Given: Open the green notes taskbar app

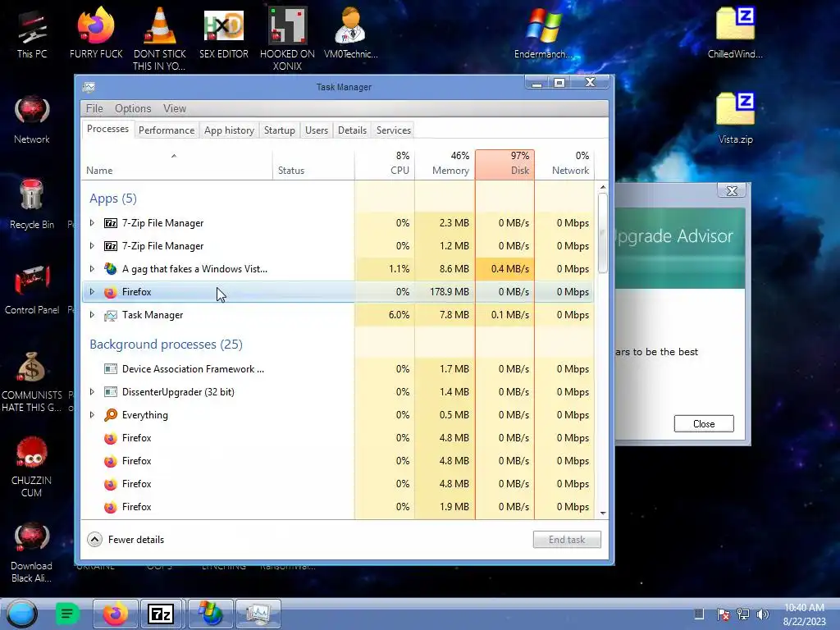Looking at the screenshot, I should click(67, 614).
